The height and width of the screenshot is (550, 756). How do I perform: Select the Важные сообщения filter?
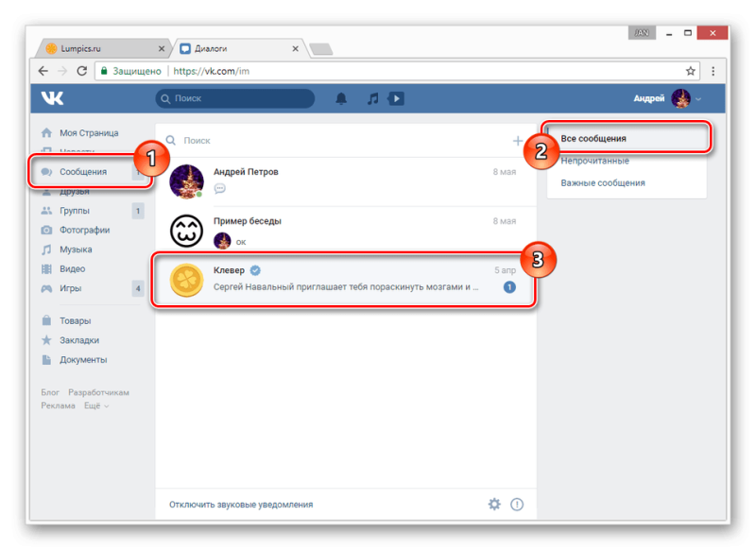point(627,183)
